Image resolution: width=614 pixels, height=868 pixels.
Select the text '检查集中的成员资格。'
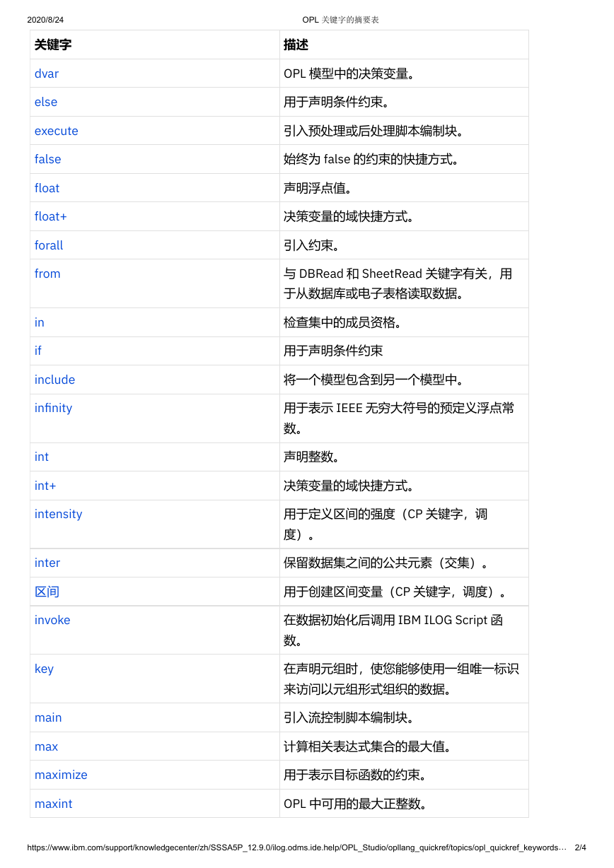tap(345, 322)
